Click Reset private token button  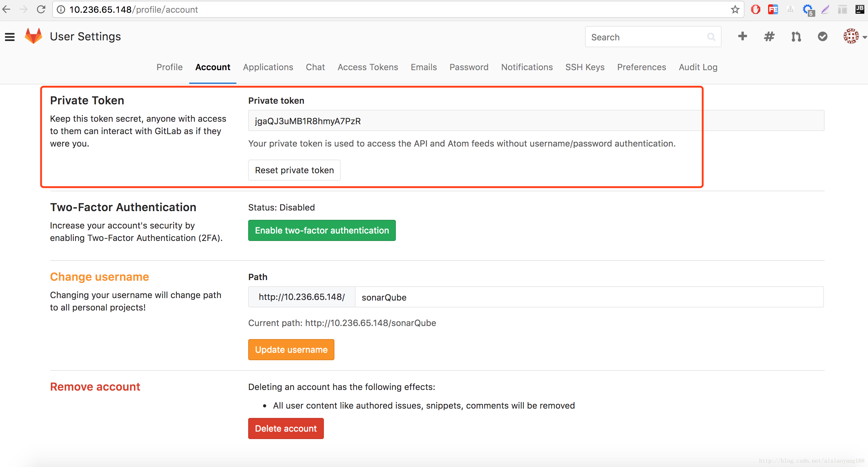293,170
